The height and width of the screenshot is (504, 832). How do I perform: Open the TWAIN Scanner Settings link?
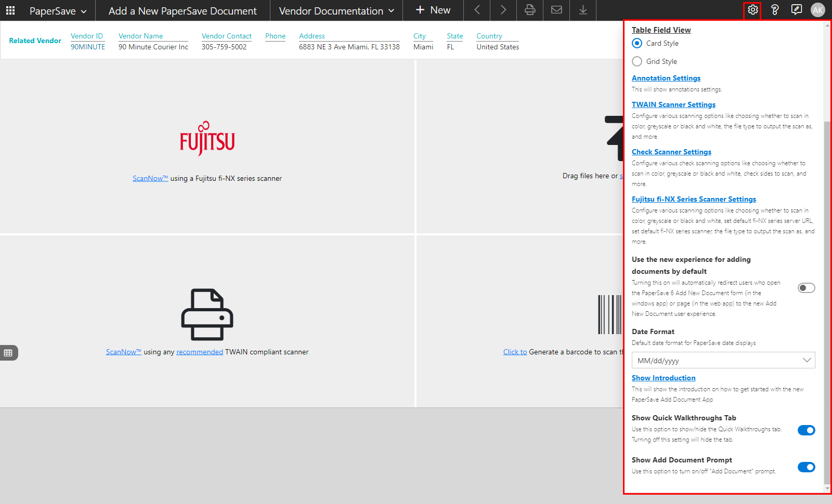pos(673,104)
